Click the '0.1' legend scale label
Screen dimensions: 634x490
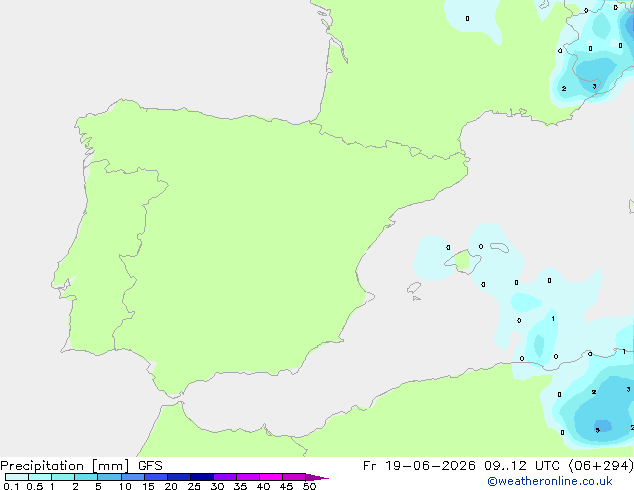[11, 486]
